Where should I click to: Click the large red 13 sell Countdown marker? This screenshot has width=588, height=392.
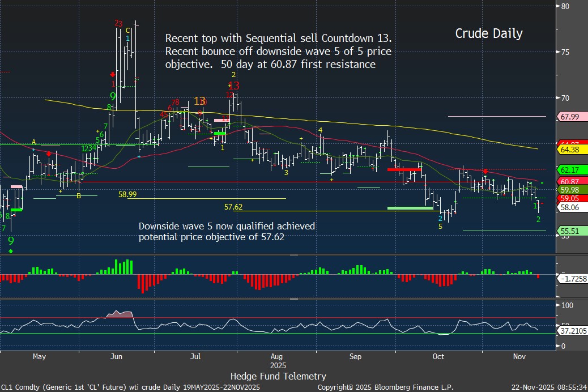click(x=234, y=86)
